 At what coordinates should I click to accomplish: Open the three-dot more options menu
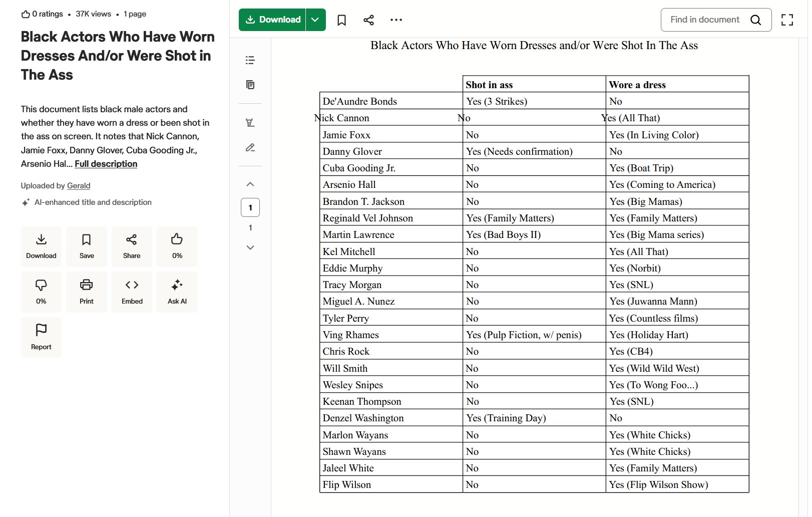(x=396, y=20)
